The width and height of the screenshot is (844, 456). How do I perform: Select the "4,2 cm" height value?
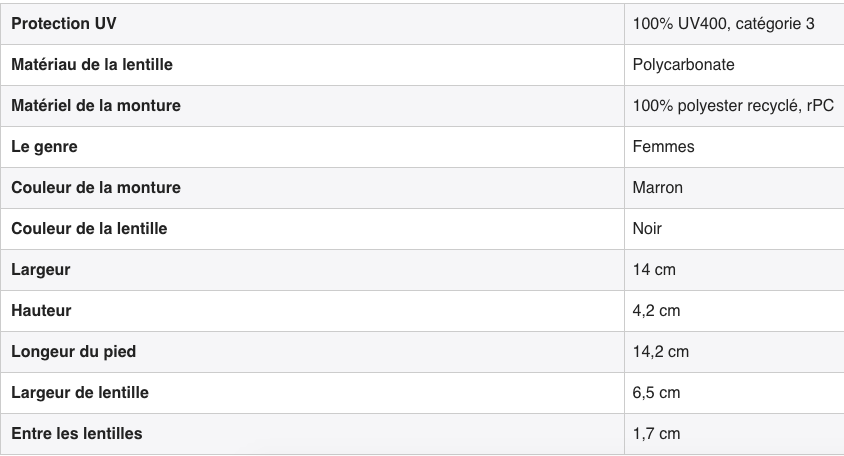[657, 311]
